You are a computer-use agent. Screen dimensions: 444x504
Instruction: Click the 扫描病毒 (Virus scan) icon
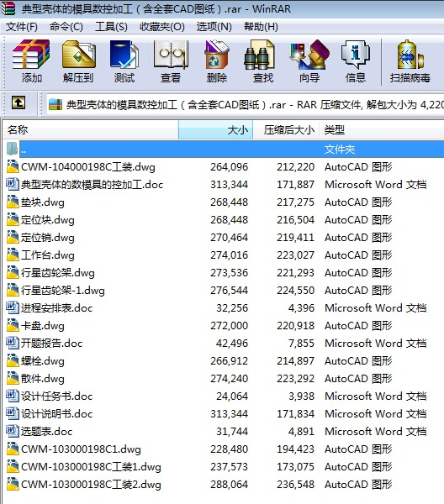[410, 55]
